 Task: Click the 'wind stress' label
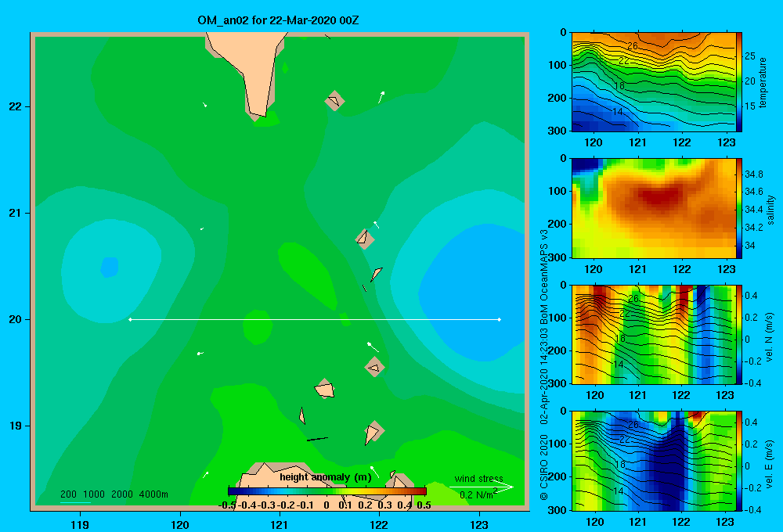point(478,478)
